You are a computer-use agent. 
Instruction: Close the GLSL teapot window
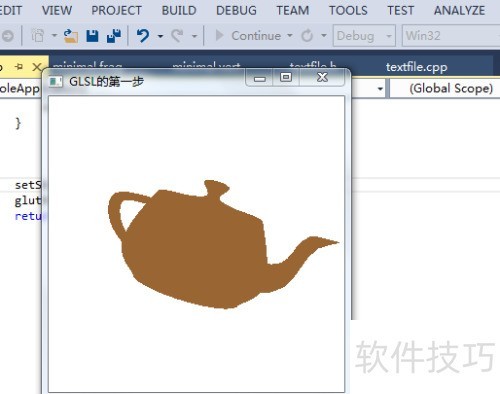coord(322,78)
